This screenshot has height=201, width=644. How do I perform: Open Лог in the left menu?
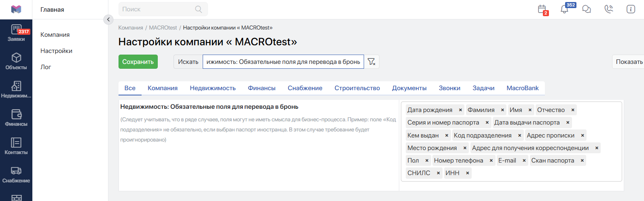[46, 67]
